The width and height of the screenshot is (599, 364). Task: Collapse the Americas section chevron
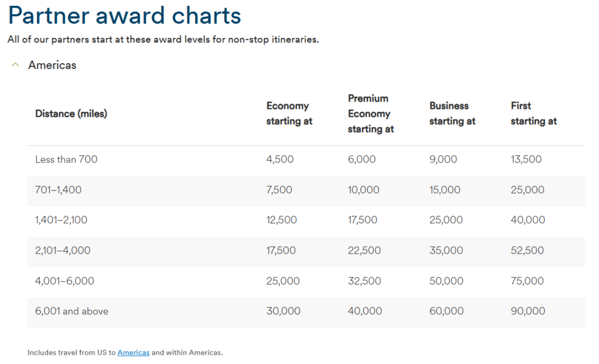point(15,64)
